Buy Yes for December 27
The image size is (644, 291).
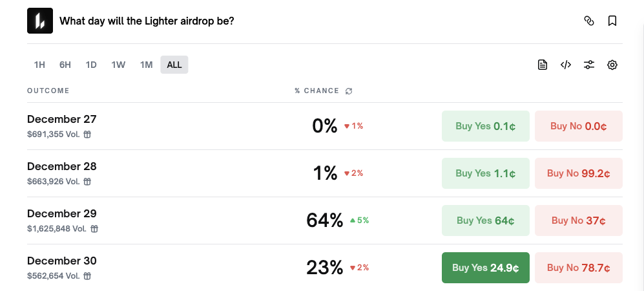pos(485,126)
